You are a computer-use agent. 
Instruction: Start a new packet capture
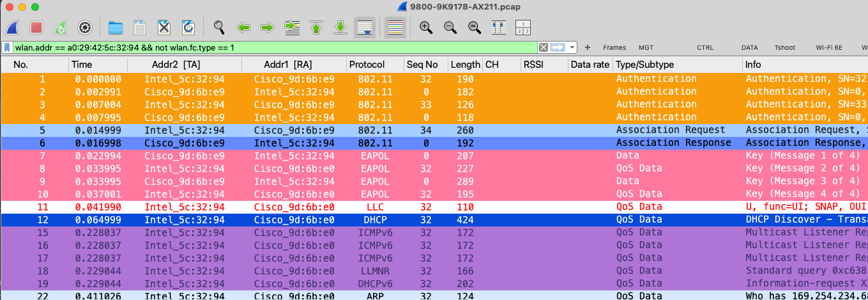pos(14,28)
